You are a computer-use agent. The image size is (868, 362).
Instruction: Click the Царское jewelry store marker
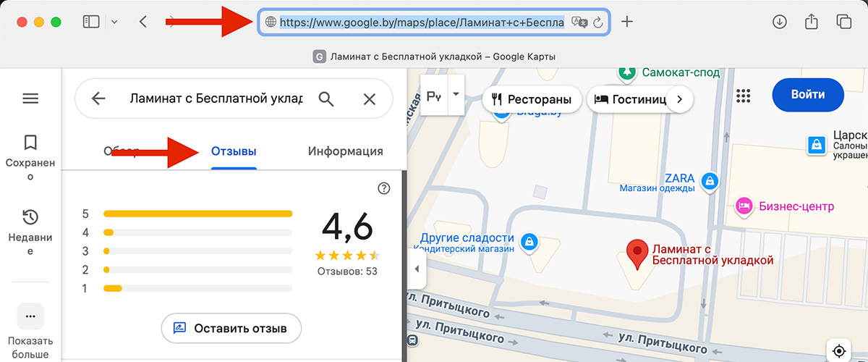tap(817, 146)
